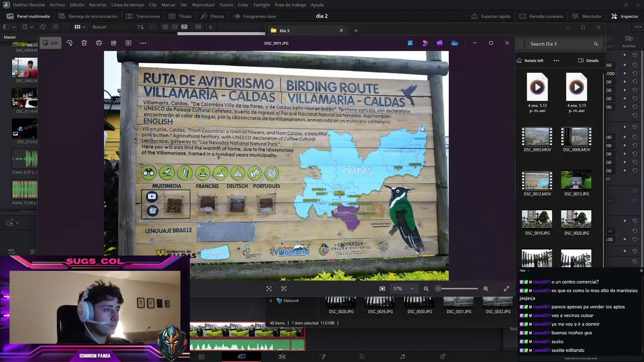Click OneDrive cloud icon in Photos viewer
The width and height of the screenshot is (644, 362).
coord(454,43)
